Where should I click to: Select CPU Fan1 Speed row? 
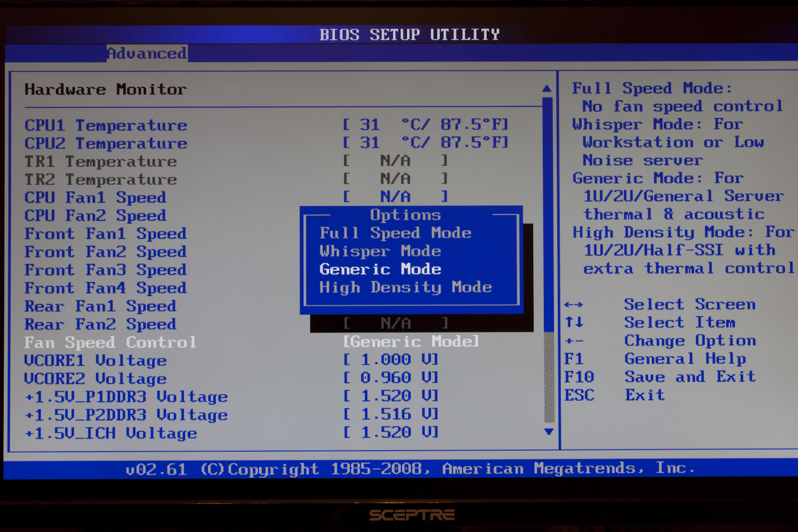(96, 198)
